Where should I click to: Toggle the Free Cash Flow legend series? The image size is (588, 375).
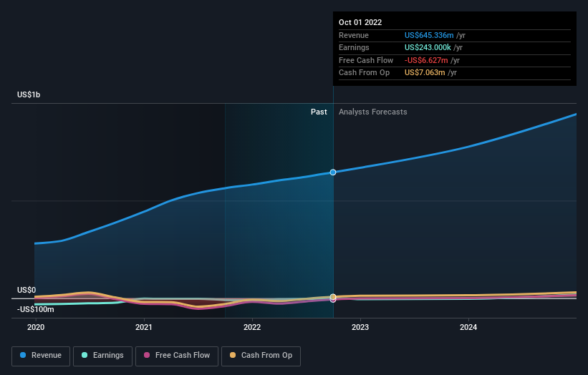pos(177,356)
